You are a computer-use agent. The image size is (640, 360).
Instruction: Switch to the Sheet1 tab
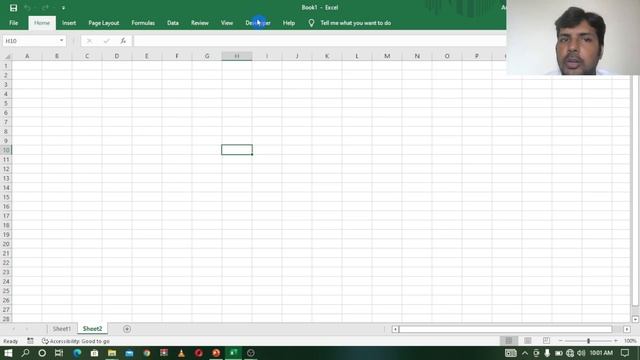[x=62, y=329]
